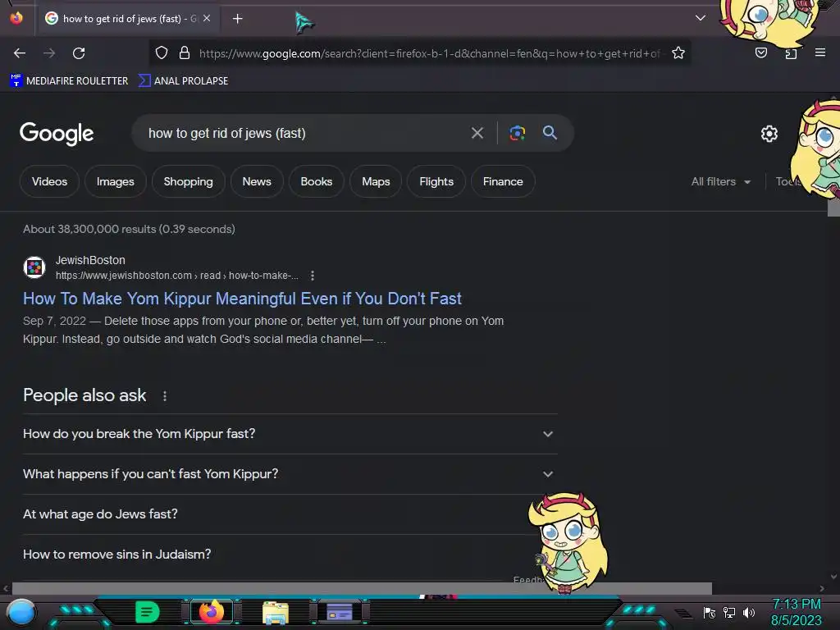Bookmark this page with the star icon
Image resolution: width=840 pixels, height=630 pixels.
[x=678, y=52]
